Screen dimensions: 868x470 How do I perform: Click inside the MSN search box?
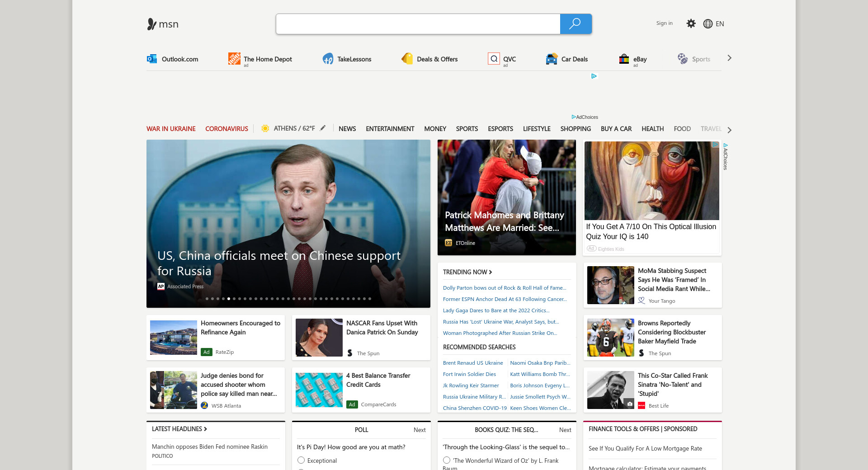point(418,24)
